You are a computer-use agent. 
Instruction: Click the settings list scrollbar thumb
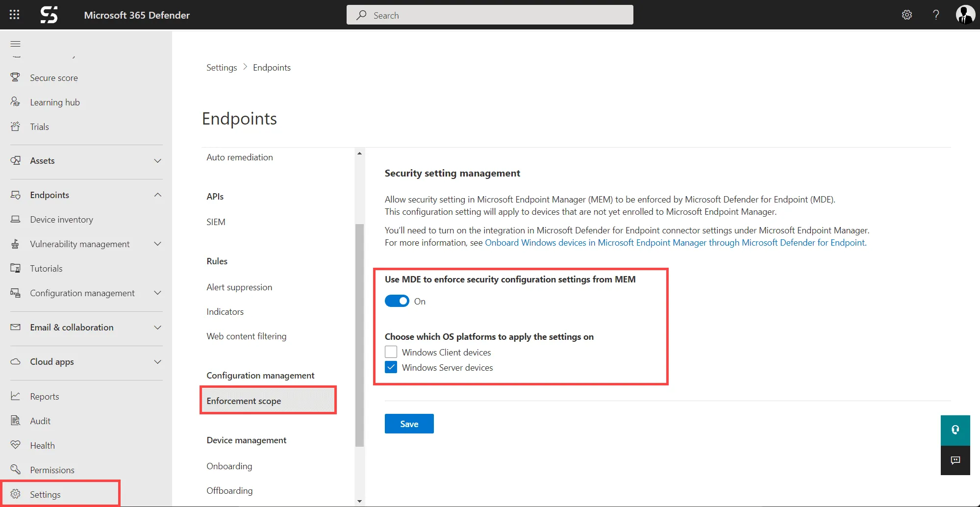[x=360, y=335]
